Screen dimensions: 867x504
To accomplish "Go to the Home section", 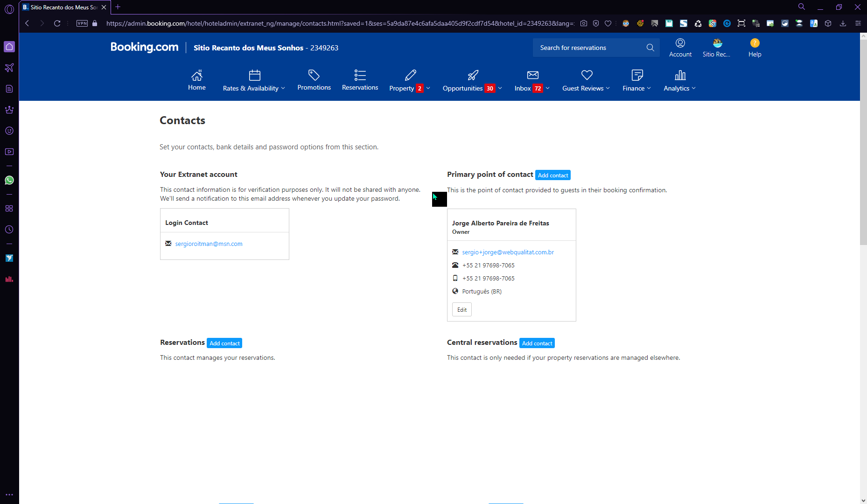I will (197, 80).
